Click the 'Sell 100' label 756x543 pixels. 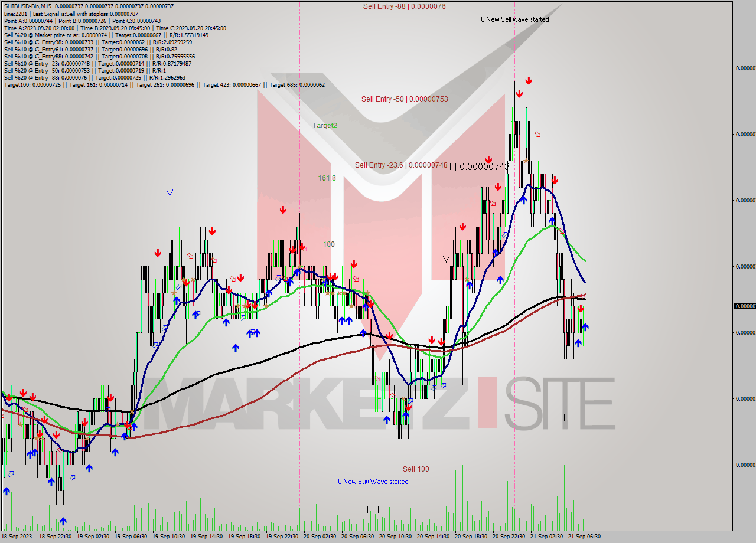click(416, 469)
